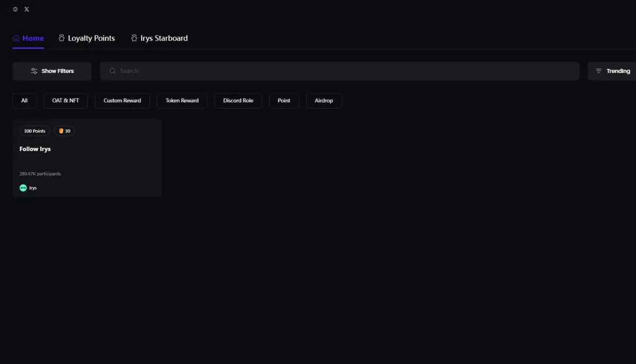
Task: Filter by Discord Role
Action: [x=238, y=101]
